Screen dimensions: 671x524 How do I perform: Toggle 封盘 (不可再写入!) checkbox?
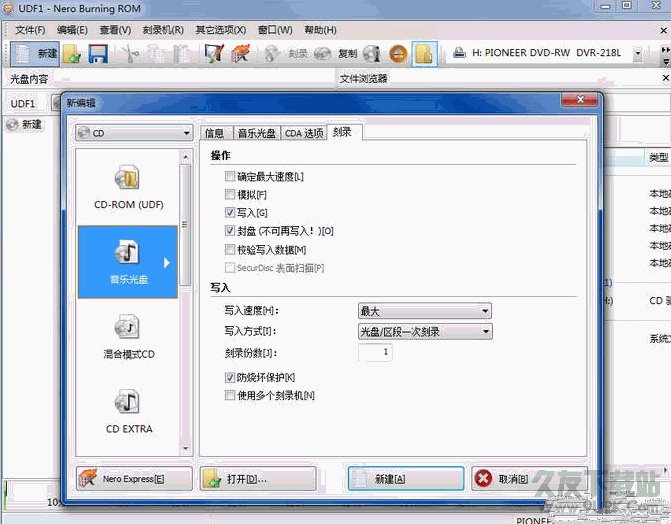(x=230, y=231)
